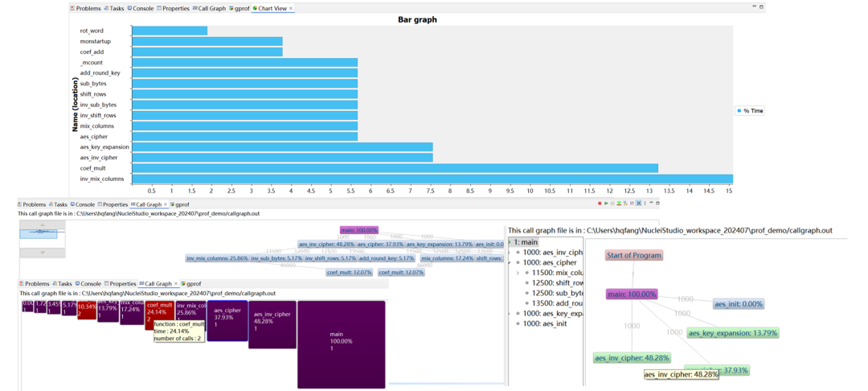868x391 pixels.
Task: Click the % Time legend color swatch
Action: [x=739, y=110]
